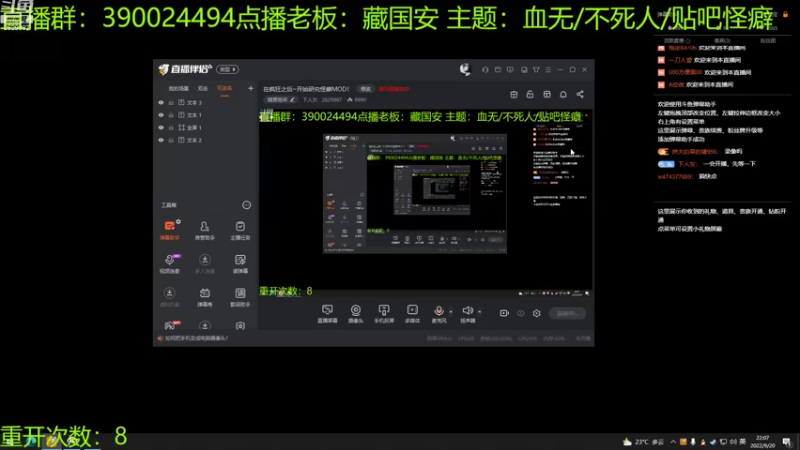Toggle visibility of 文本 2 layer

tap(161, 140)
